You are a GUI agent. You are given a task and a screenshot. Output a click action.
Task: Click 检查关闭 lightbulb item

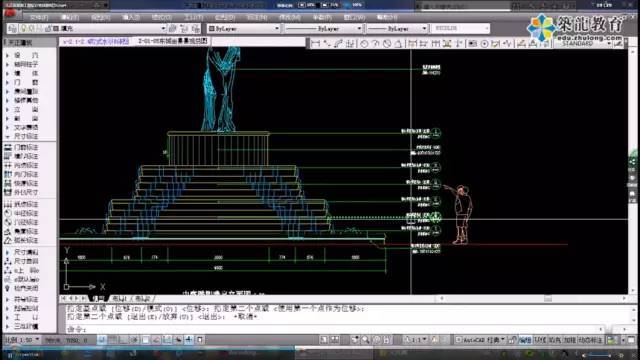21,288
